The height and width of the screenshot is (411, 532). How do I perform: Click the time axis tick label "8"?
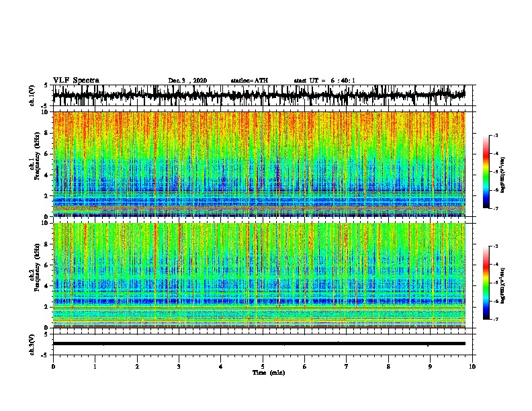(x=388, y=366)
